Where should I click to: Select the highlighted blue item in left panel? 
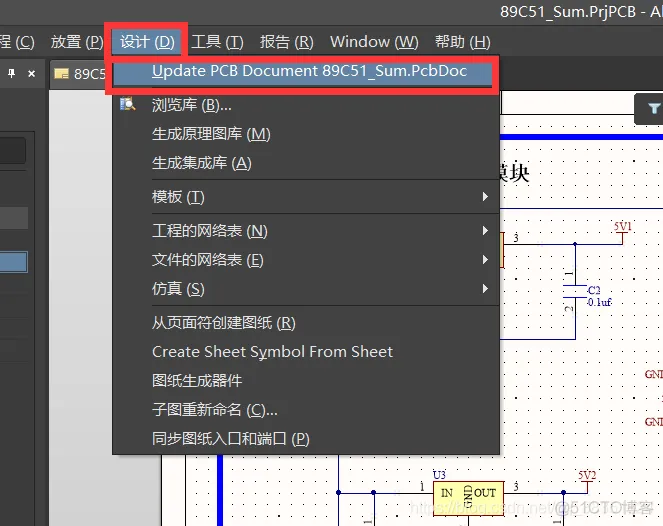(x=14, y=262)
